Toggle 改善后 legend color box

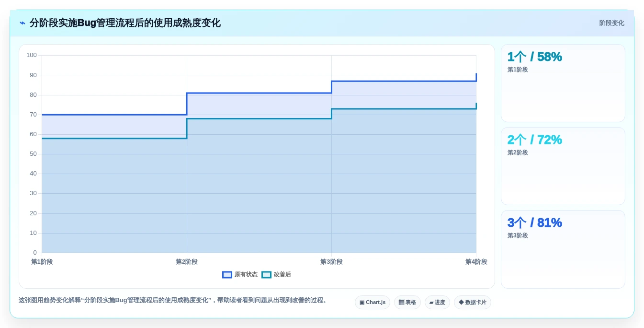pyautogui.click(x=266, y=275)
